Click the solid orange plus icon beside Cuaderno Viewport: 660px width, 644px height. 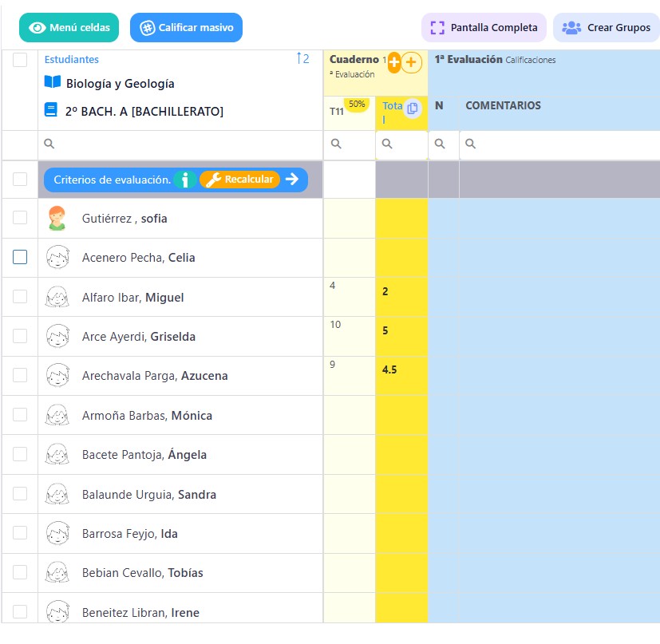click(394, 62)
